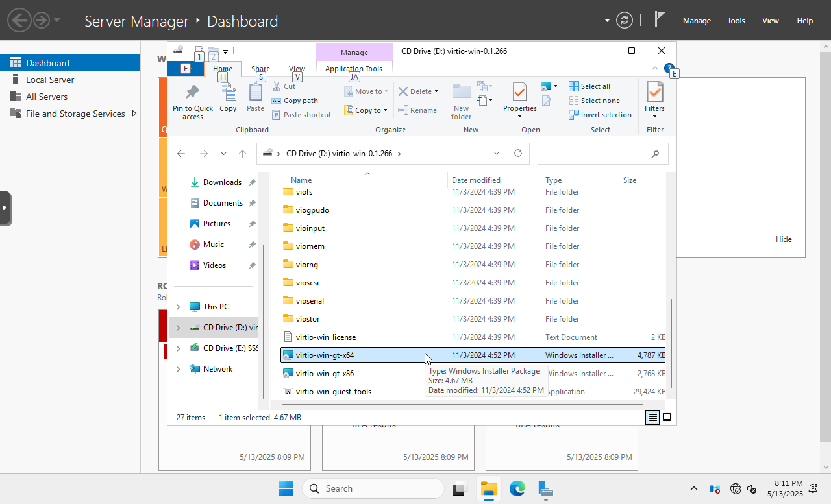831x504 pixels.
Task: Open Microsoft Edge from the taskbar
Action: (x=517, y=489)
